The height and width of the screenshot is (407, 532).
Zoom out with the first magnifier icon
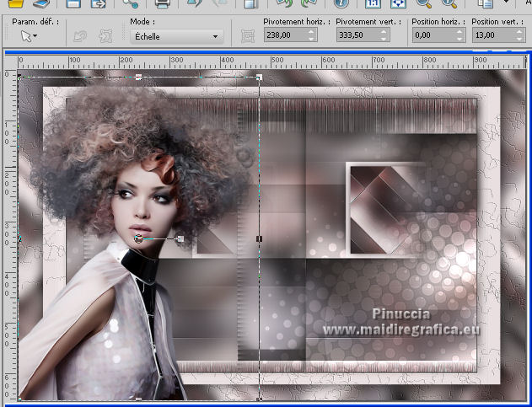pos(424,3)
